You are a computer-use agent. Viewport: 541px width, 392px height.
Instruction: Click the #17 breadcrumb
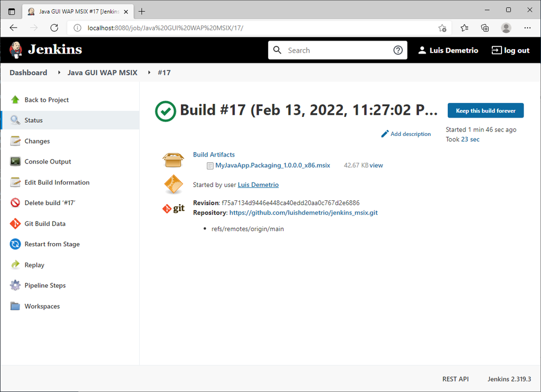(x=164, y=73)
